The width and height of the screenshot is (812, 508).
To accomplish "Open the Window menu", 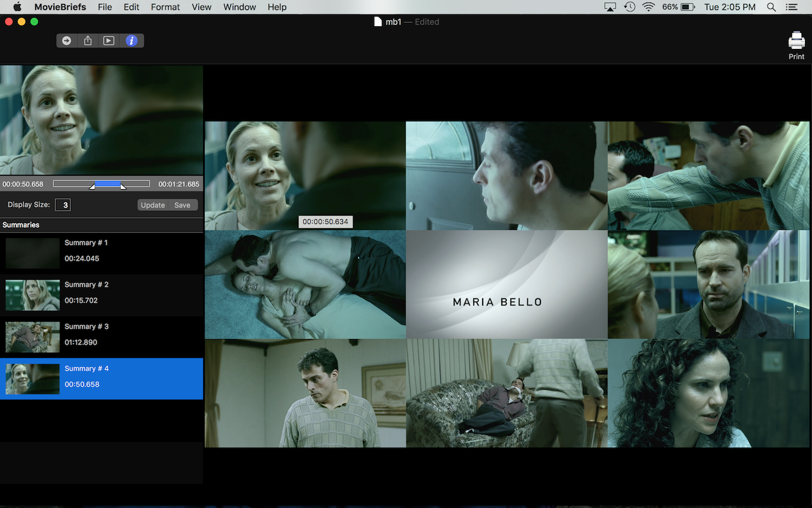I will [240, 7].
